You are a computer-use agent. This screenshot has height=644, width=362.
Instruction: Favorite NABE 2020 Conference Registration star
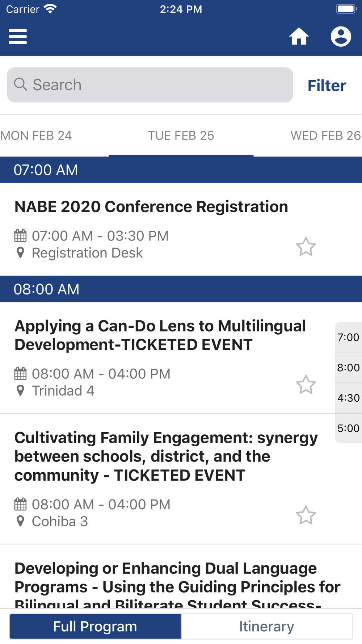[x=306, y=247]
